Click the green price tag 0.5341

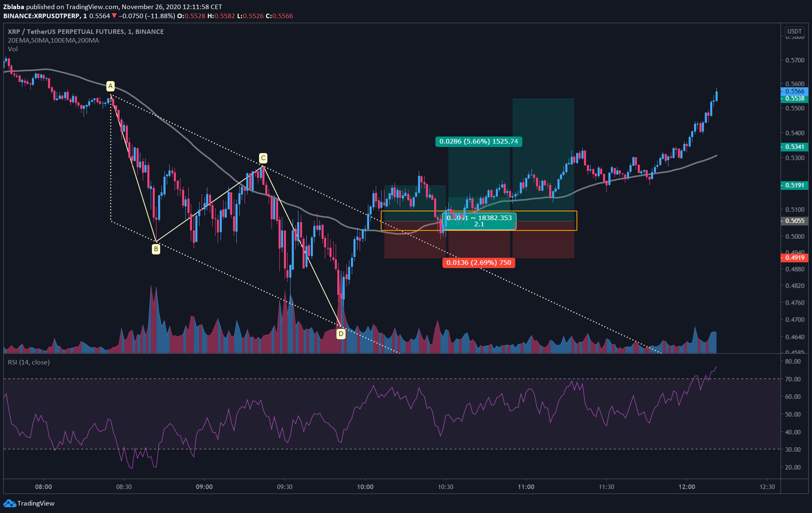(794, 147)
